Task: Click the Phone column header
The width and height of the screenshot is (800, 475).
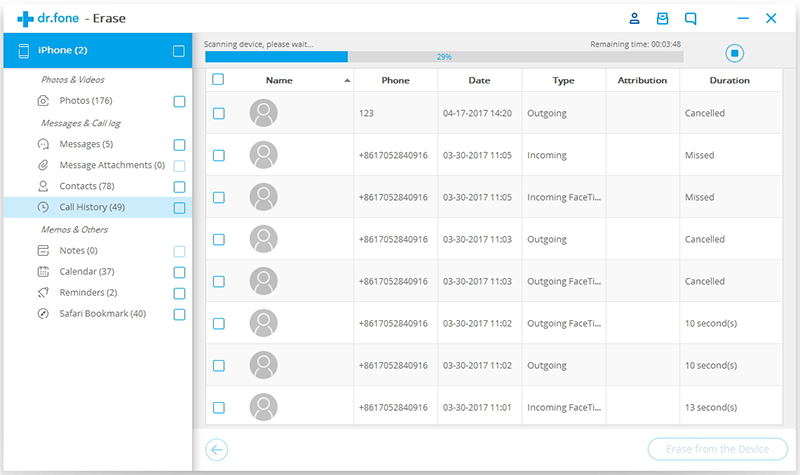Action: click(395, 80)
